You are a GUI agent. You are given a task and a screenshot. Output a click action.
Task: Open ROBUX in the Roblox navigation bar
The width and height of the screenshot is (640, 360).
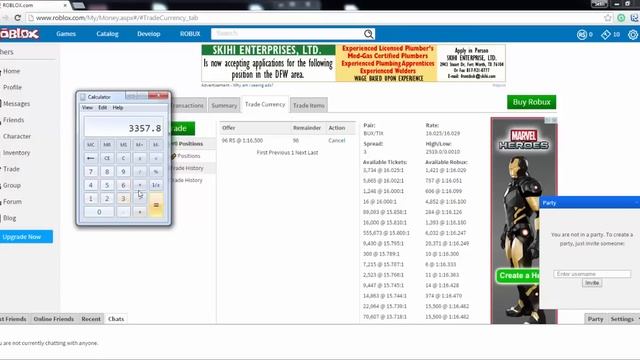click(190, 34)
